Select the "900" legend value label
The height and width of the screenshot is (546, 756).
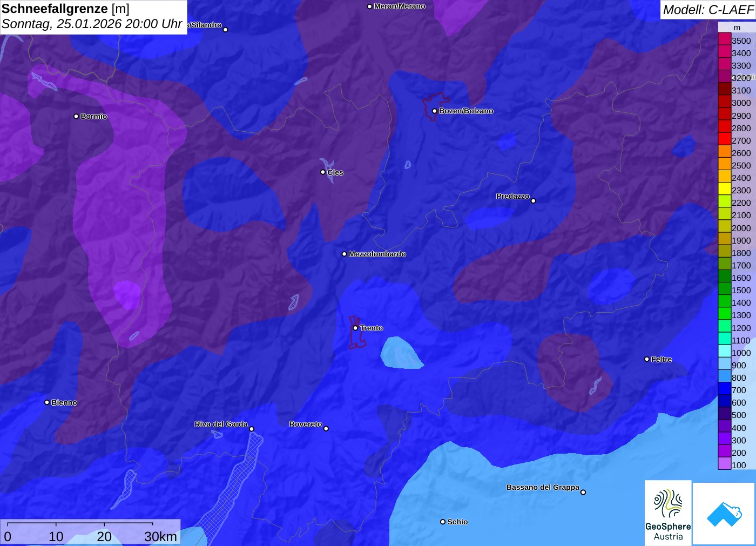click(x=739, y=365)
